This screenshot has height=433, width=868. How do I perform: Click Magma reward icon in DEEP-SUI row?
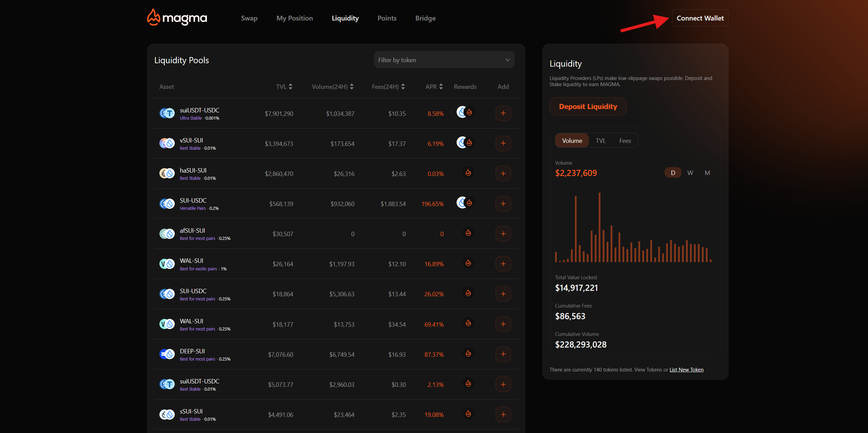468,353
